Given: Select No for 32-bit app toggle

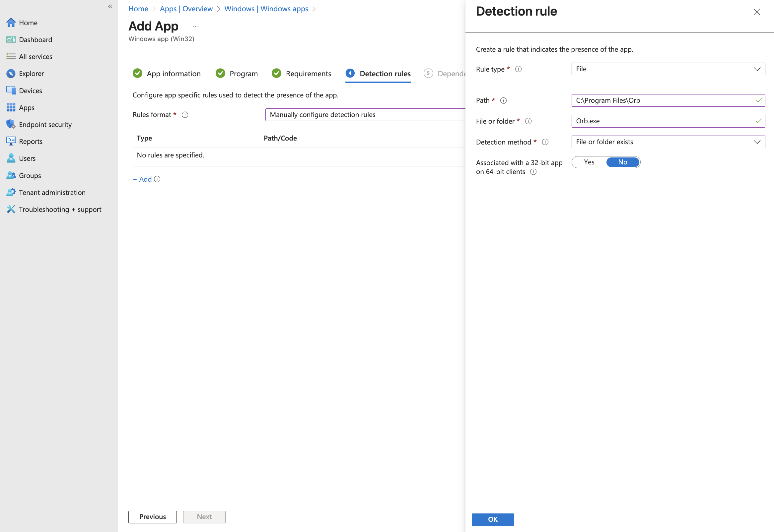Looking at the screenshot, I should pos(622,162).
